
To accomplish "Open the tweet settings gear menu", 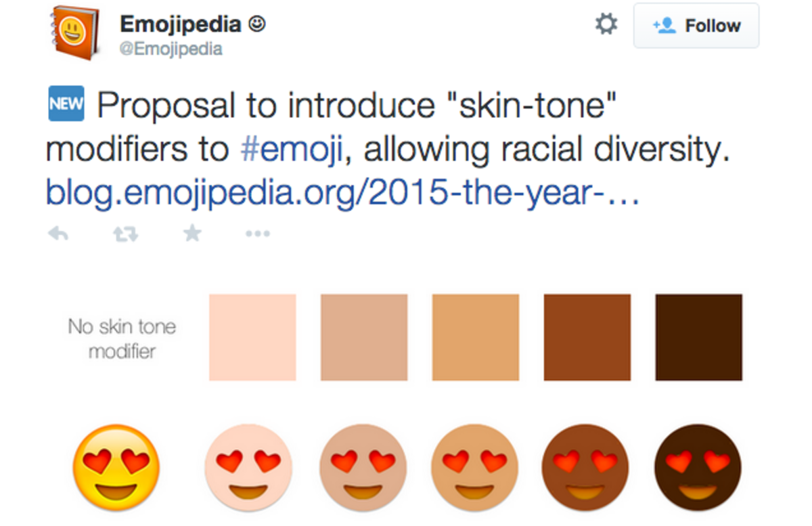I will coord(606,26).
